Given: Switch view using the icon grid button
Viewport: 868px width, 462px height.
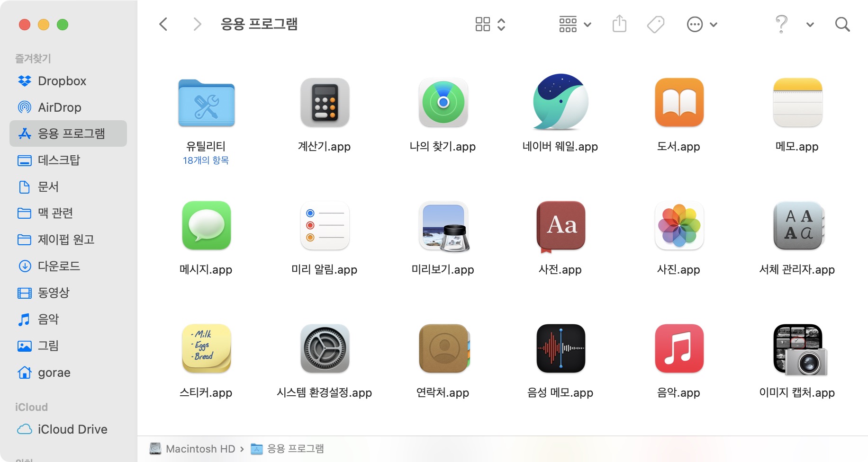Looking at the screenshot, I should 490,24.
